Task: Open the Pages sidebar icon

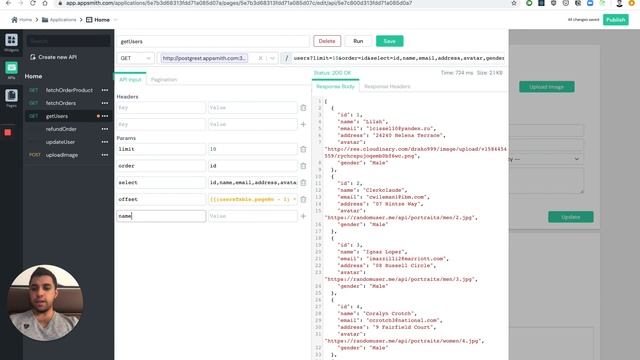Action: (x=11, y=98)
